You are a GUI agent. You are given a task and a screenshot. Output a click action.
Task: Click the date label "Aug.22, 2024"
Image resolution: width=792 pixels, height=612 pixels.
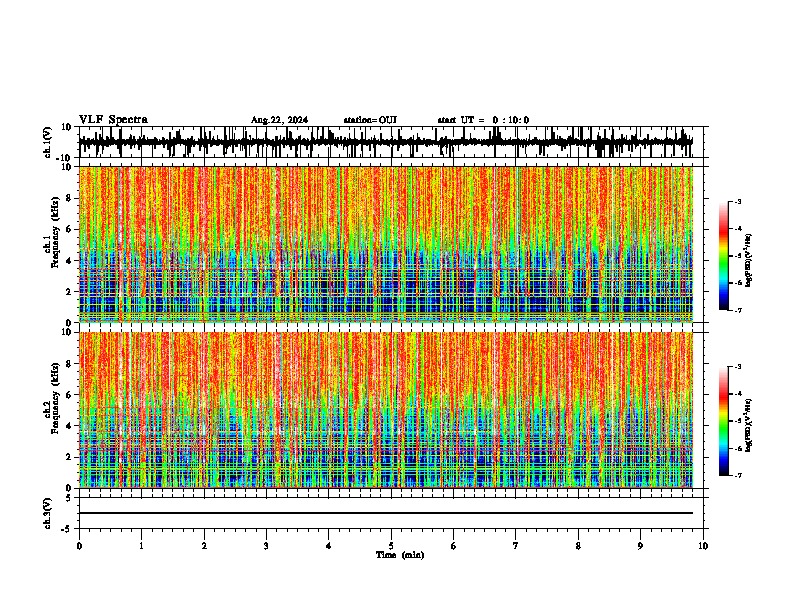[279, 120]
